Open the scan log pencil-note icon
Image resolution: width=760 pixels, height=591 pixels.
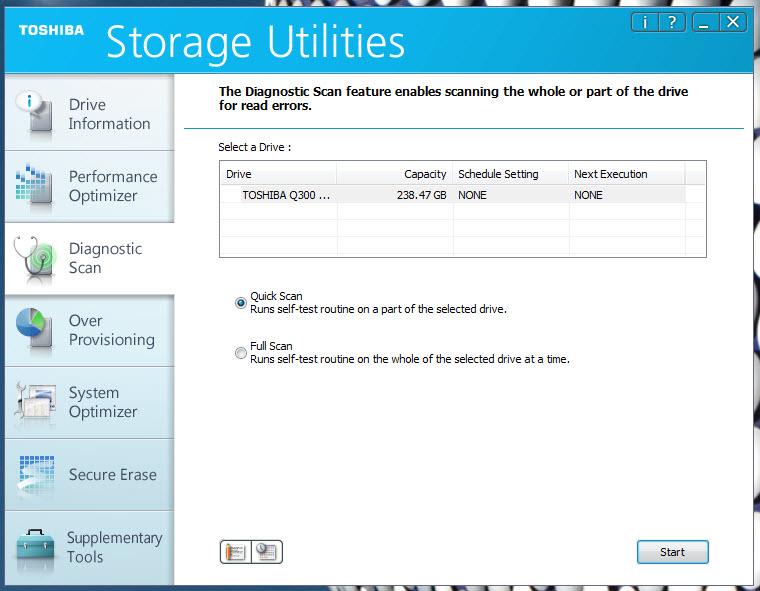[x=236, y=552]
